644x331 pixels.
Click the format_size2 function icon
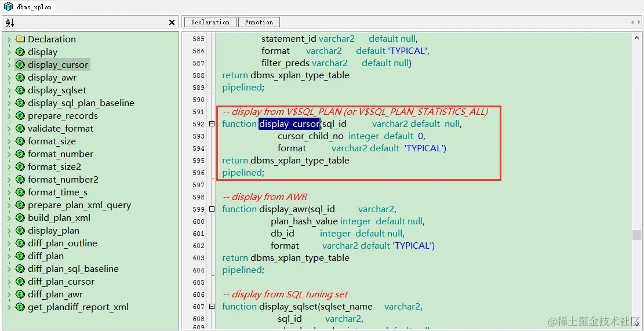click(x=20, y=167)
